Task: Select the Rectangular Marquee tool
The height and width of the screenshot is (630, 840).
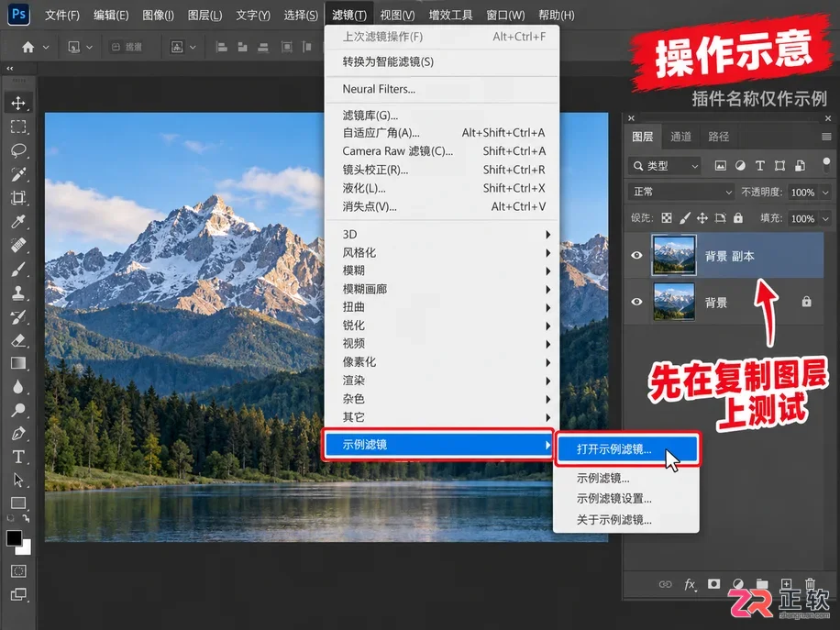Action: point(18,127)
